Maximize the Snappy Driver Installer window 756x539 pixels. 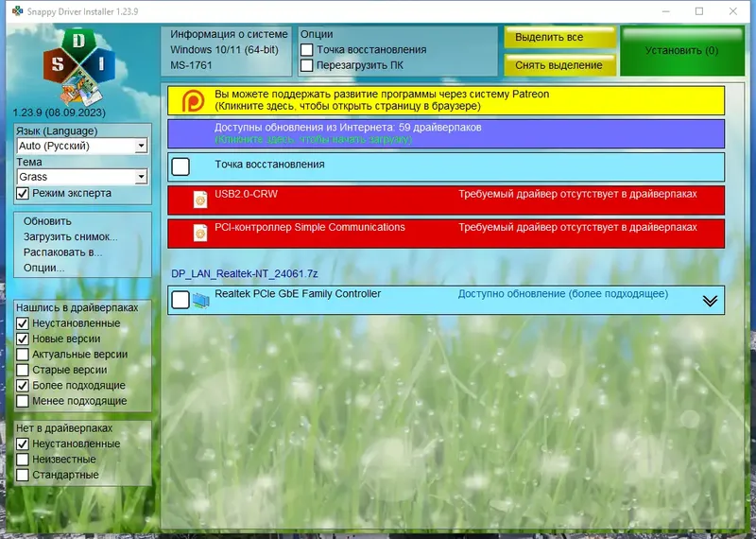coord(699,11)
